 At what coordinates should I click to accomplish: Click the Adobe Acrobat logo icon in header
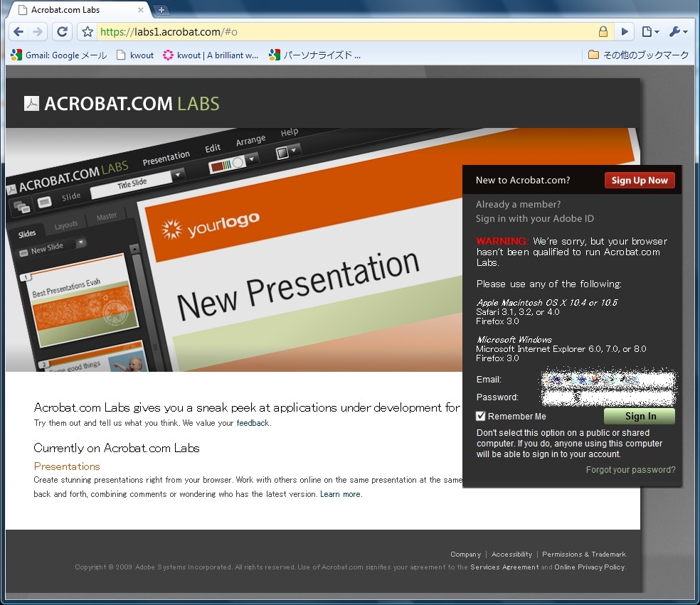(32, 104)
